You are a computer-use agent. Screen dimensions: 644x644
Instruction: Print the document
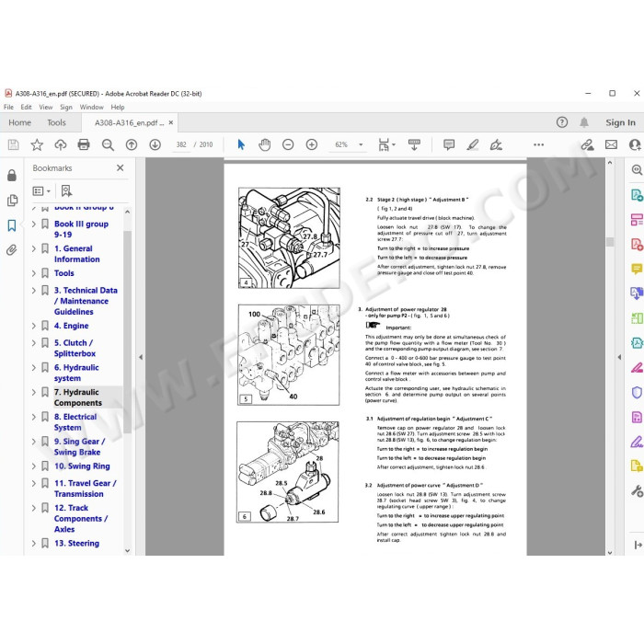tap(84, 144)
